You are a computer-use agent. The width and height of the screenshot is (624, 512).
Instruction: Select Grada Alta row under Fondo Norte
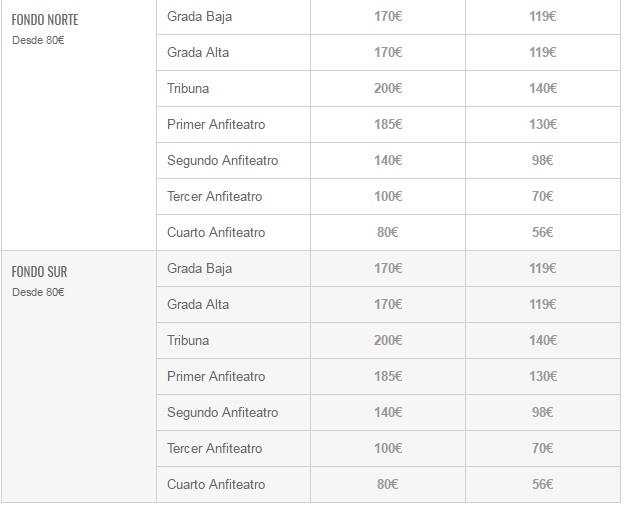coord(198,52)
